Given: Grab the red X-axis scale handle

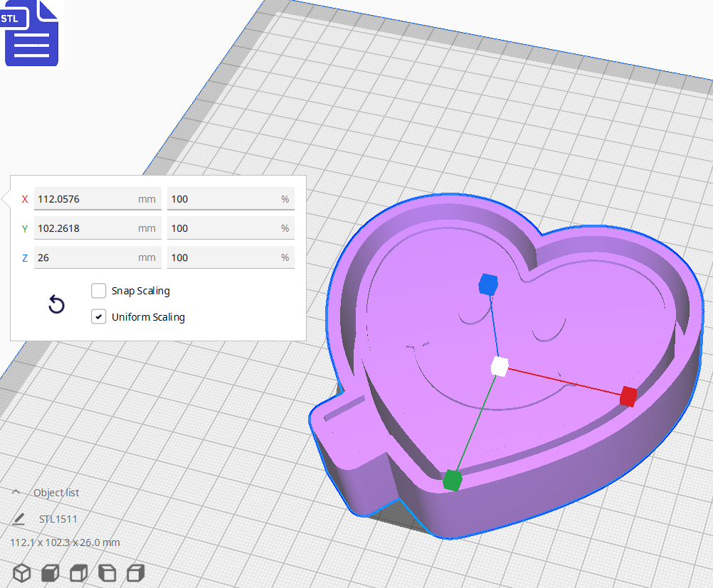Looking at the screenshot, I should [628, 397].
